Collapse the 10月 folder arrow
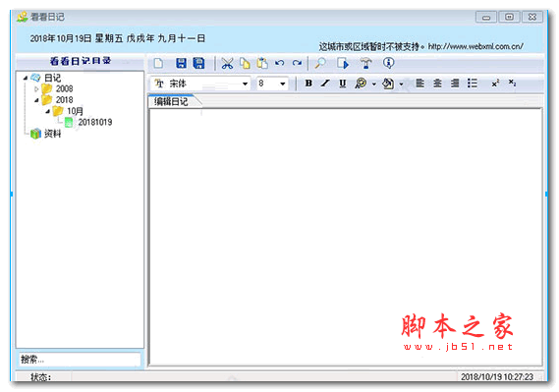 47,111
